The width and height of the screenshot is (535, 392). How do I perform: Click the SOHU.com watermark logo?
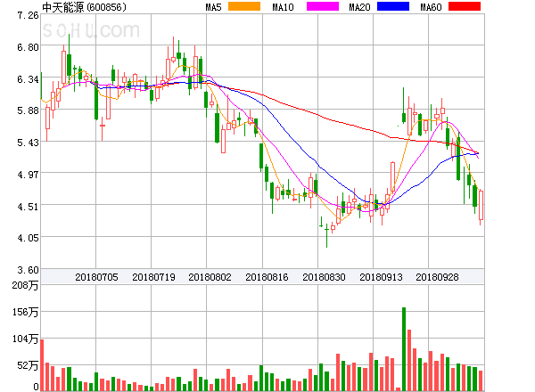pos(91,30)
